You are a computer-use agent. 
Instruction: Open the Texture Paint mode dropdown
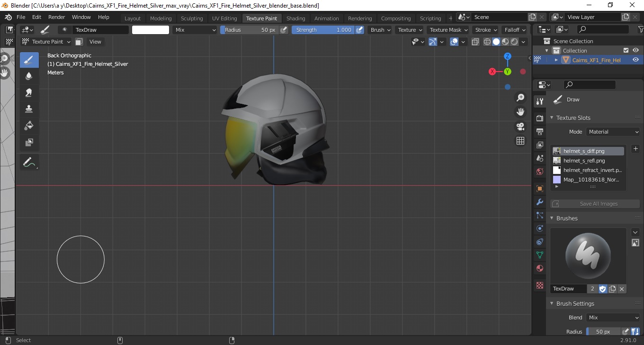pos(46,42)
